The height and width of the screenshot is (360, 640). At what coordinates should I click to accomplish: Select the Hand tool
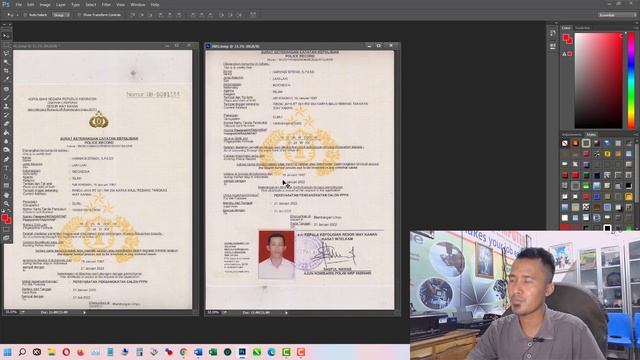tap(6, 195)
